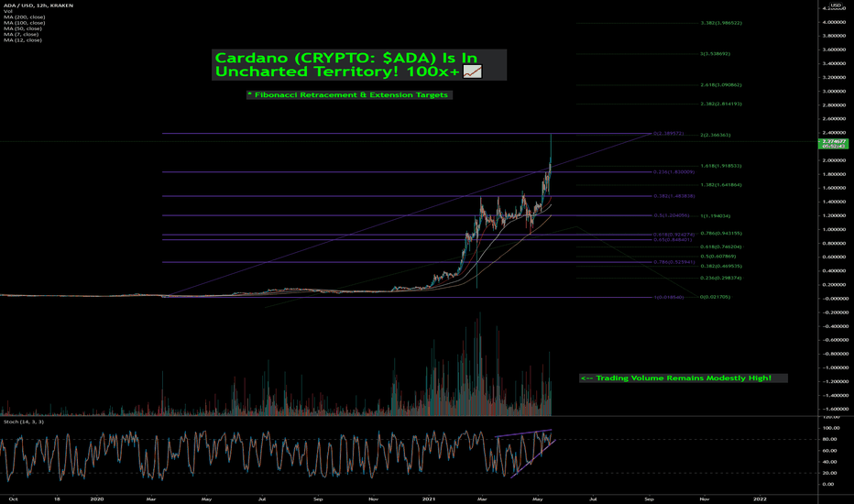Select the MA (50, close) indicator label
Viewport: 854px width, 504px height.
click(23, 28)
